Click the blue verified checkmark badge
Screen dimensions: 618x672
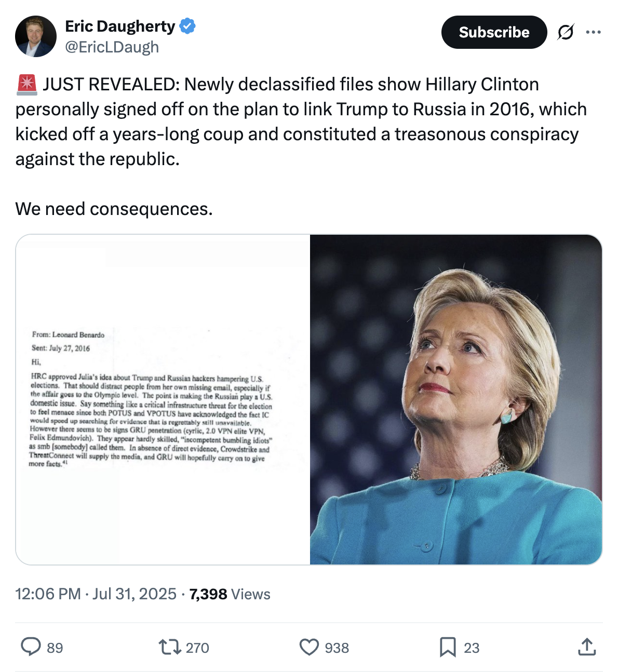coord(187,26)
